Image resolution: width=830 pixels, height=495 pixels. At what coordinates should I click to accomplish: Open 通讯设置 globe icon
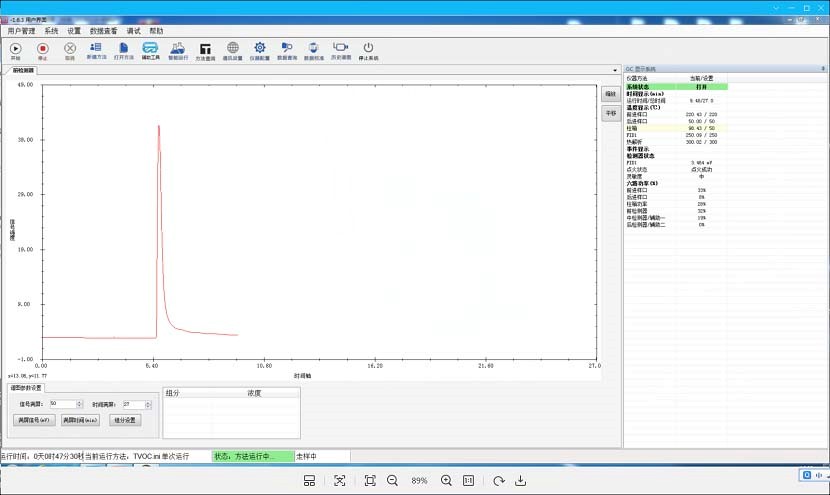click(232, 48)
